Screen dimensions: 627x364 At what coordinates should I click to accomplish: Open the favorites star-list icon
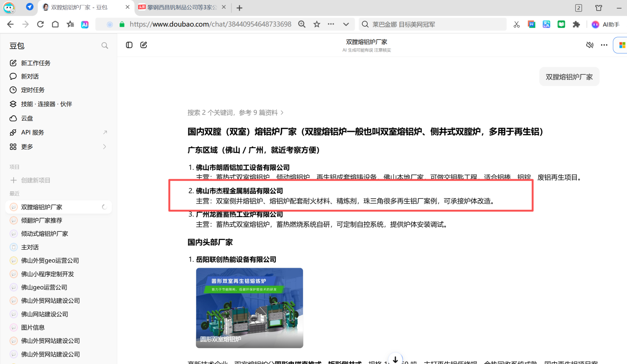[x=70, y=24]
